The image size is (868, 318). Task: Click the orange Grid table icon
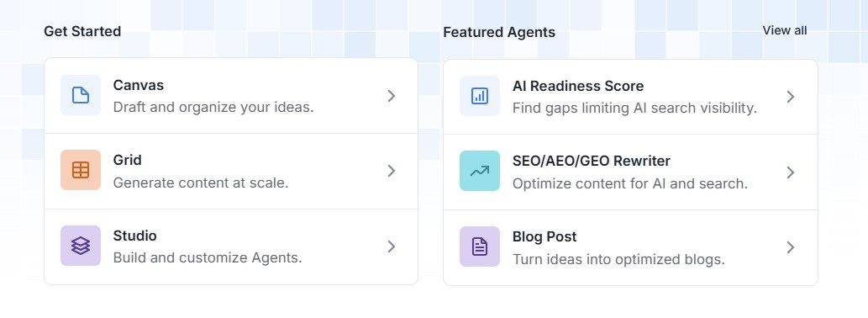(81, 170)
